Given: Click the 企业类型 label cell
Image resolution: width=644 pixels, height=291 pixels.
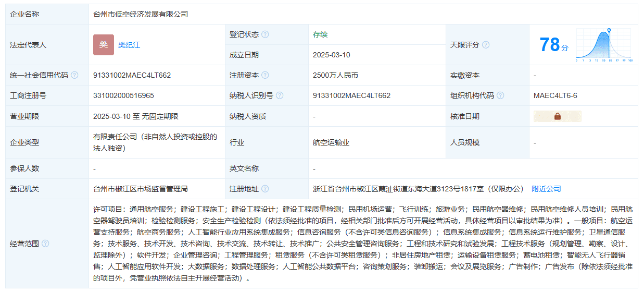Looking at the screenshot, I should click(x=47, y=142).
